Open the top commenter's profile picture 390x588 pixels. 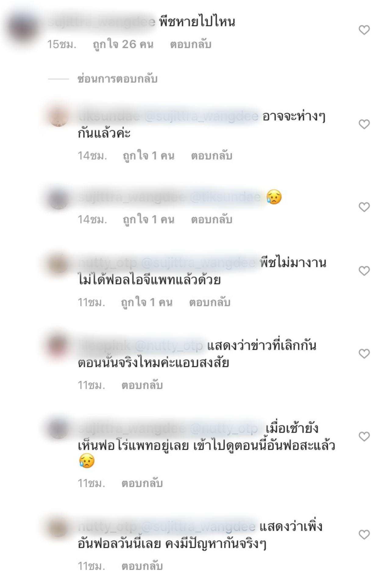(x=23, y=28)
